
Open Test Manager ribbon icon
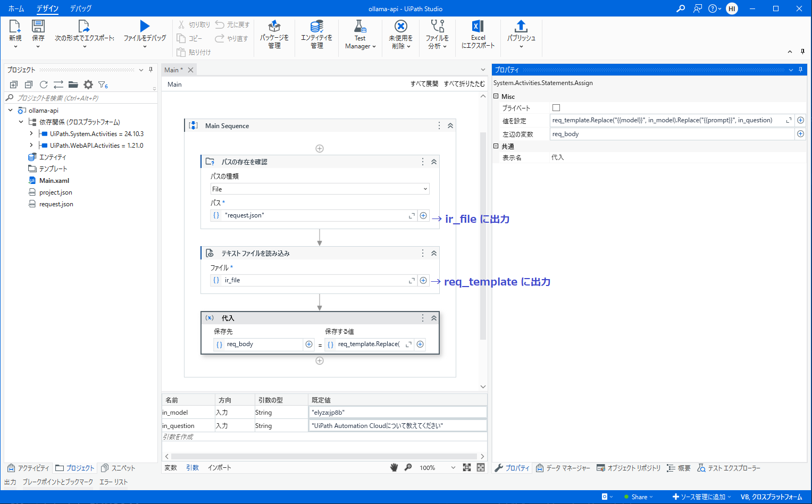point(360,27)
